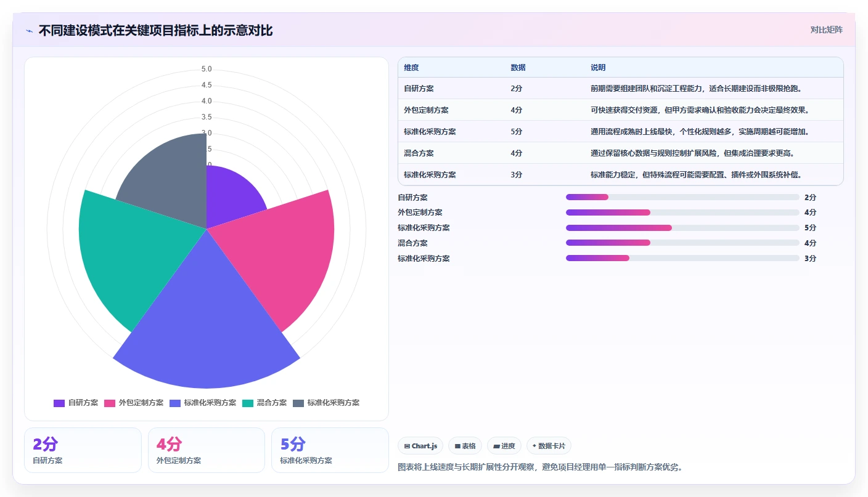Image resolution: width=868 pixels, height=497 pixels.
Task: Open the 5分 标准化采购方案 data card
Action: point(330,450)
